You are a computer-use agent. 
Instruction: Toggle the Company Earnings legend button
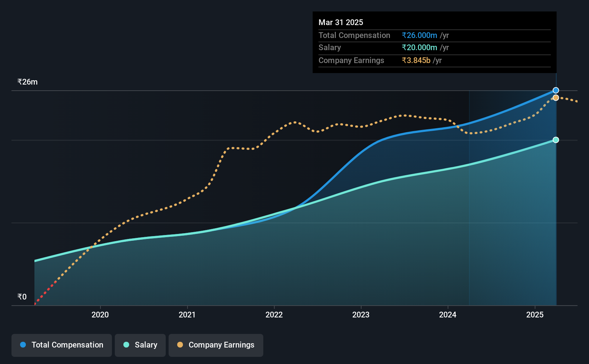tap(216, 345)
